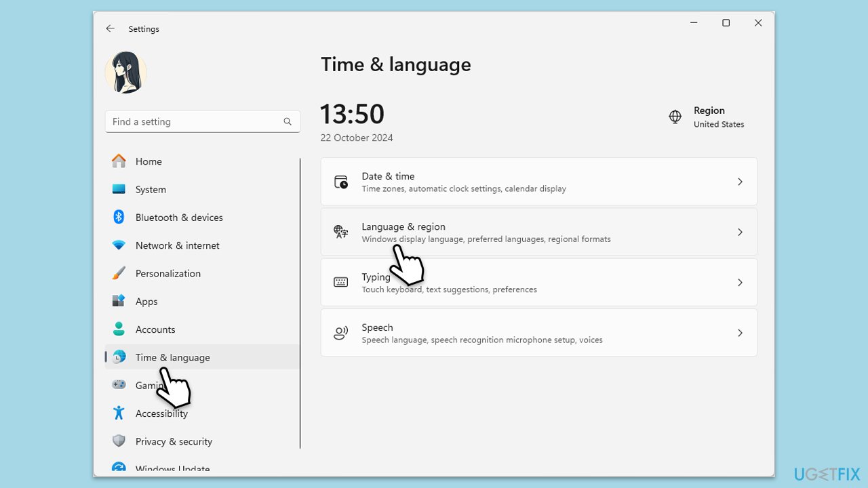Click the Accounts person icon

pos(119,329)
